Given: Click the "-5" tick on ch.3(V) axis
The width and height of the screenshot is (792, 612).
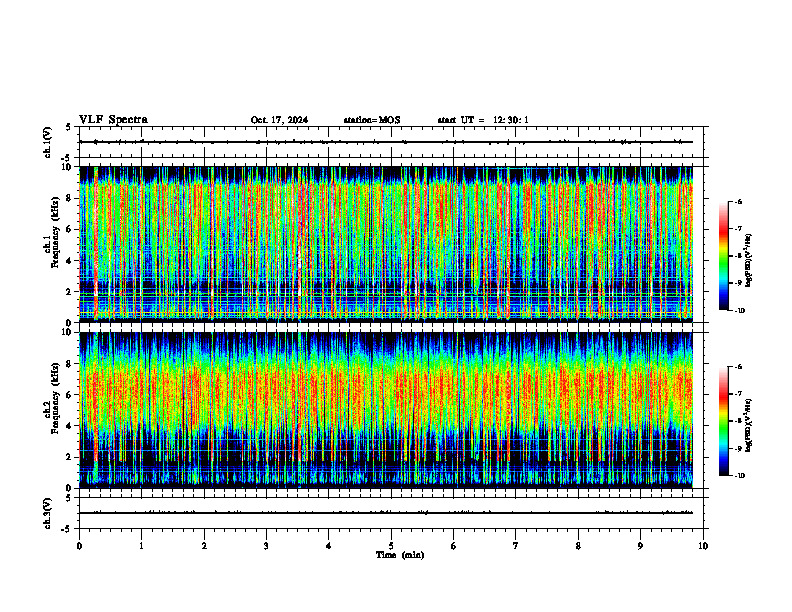Looking at the screenshot, I should [x=67, y=529].
